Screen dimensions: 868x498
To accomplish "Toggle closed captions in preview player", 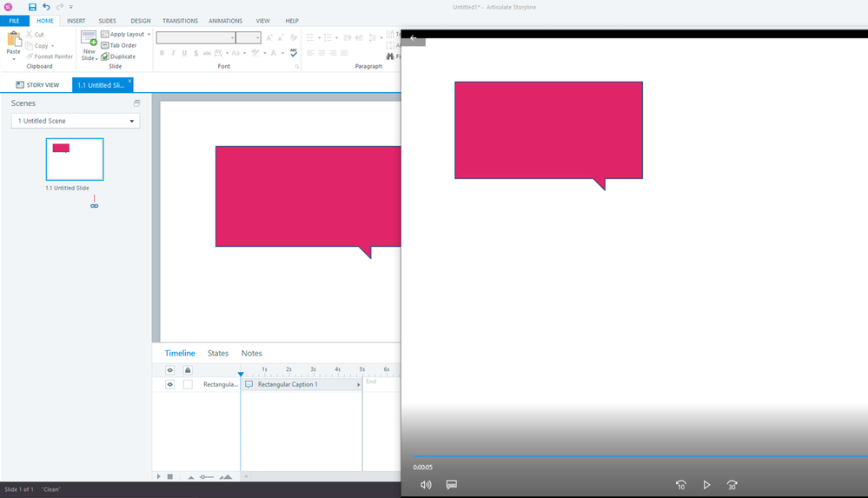I will (452, 485).
